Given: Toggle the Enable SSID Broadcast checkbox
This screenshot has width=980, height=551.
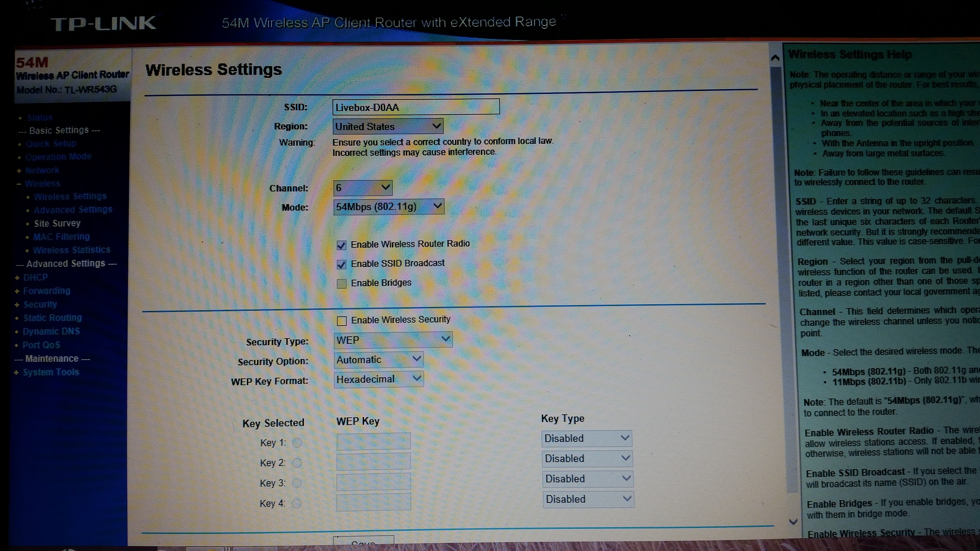Looking at the screenshot, I should coord(341,265).
